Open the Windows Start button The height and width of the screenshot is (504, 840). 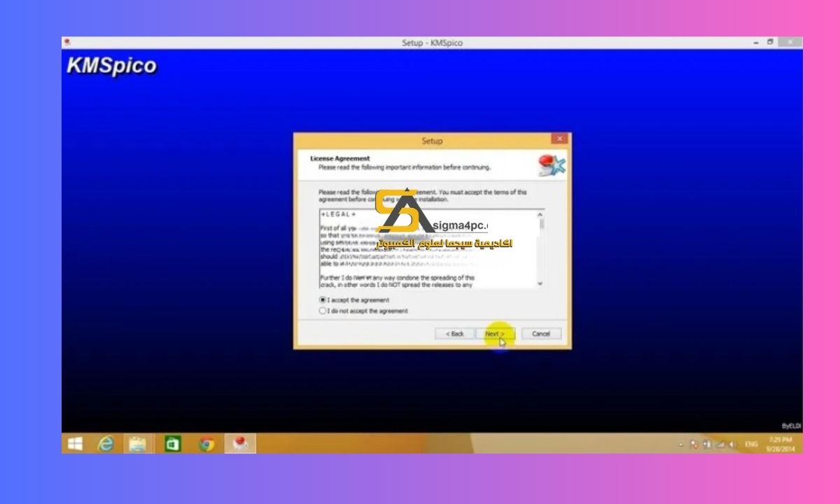[x=75, y=443]
